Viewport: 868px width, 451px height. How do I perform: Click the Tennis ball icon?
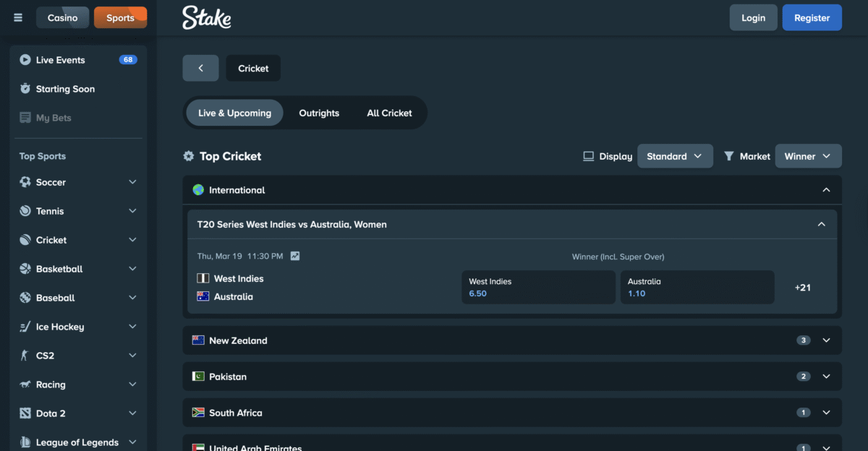pos(25,211)
